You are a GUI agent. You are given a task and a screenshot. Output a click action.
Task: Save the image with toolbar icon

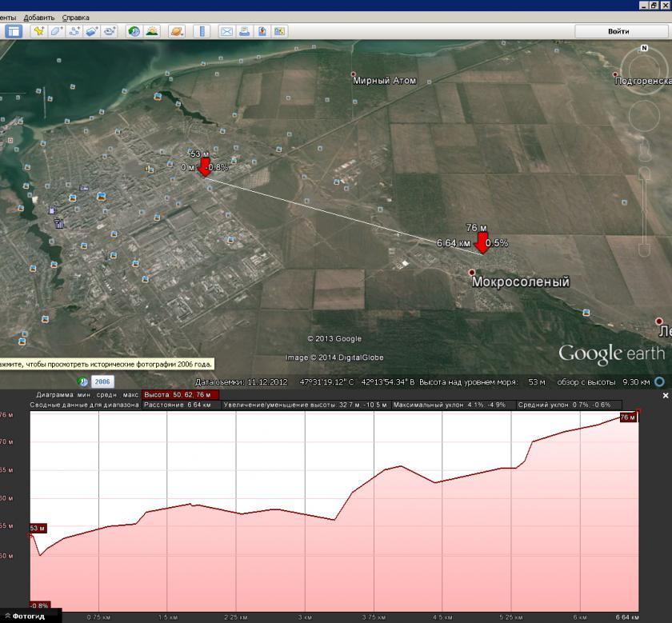(x=262, y=31)
